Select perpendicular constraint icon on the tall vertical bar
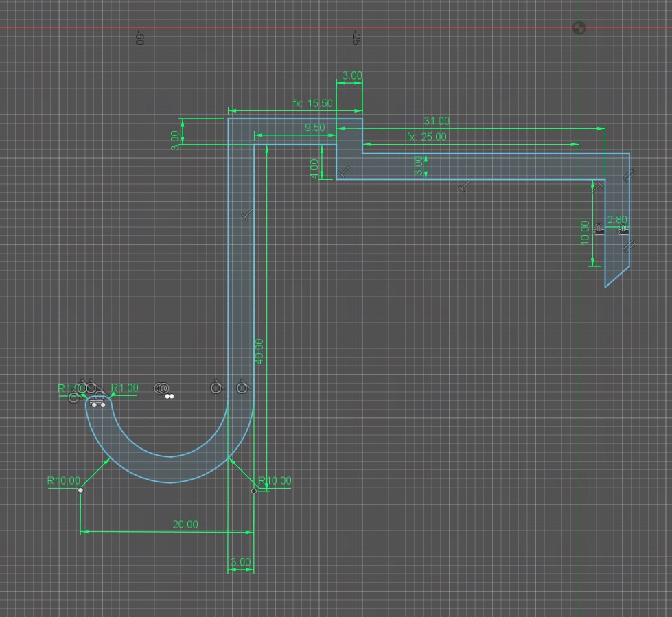This screenshot has width=672, height=617. (247, 214)
